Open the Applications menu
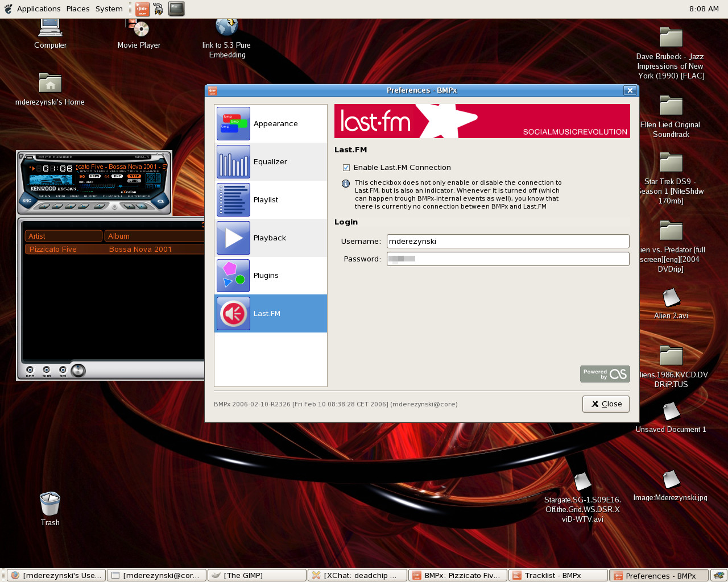 (x=38, y=9)
